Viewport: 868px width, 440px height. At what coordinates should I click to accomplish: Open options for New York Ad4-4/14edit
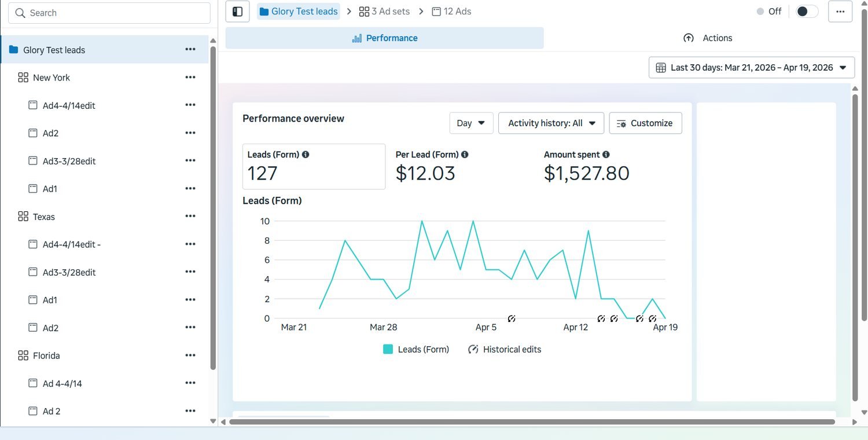click(190, 105)
